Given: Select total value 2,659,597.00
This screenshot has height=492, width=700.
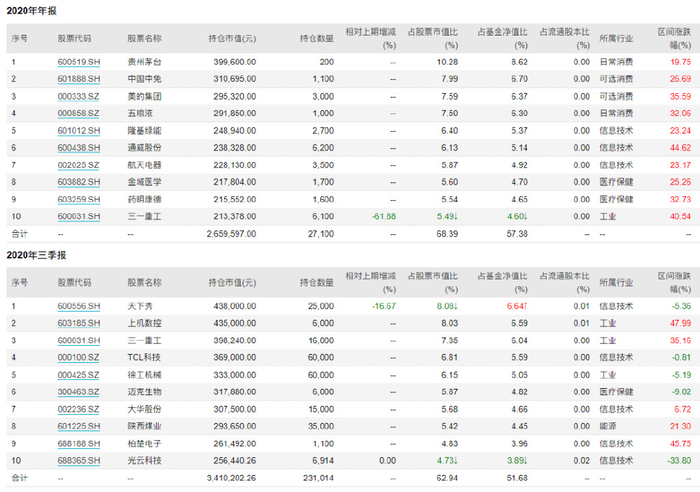Looking at the screenshot, I should pos(231,234).
